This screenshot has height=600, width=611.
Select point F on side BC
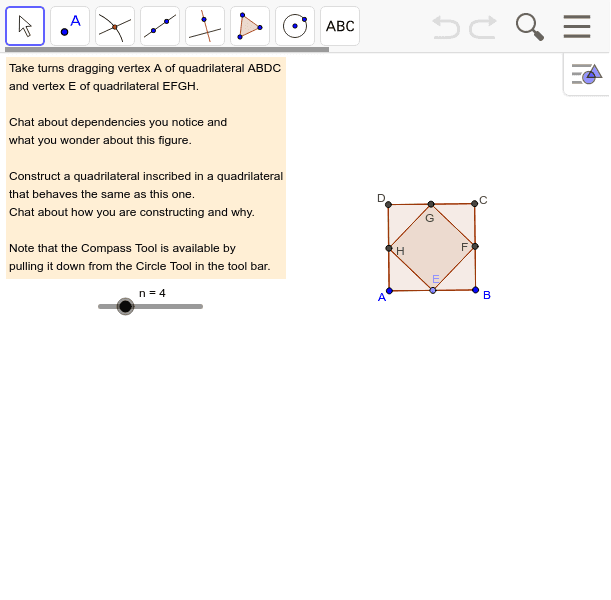tap(475, 246)
